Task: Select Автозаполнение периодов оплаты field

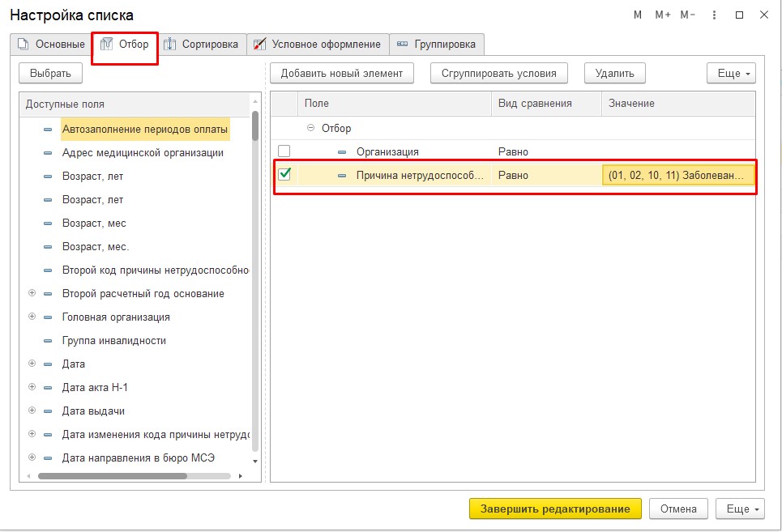Action: (144, 130)
